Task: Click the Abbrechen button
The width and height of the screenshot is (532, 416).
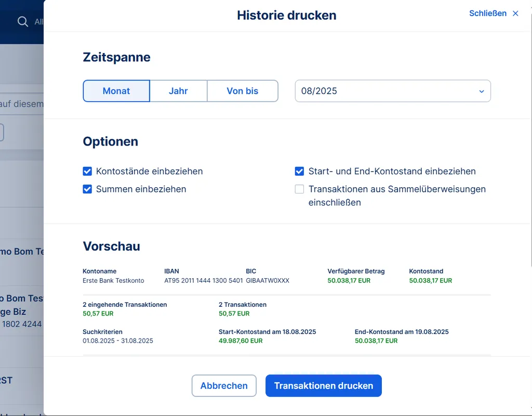Action: (x=224, y=386)
